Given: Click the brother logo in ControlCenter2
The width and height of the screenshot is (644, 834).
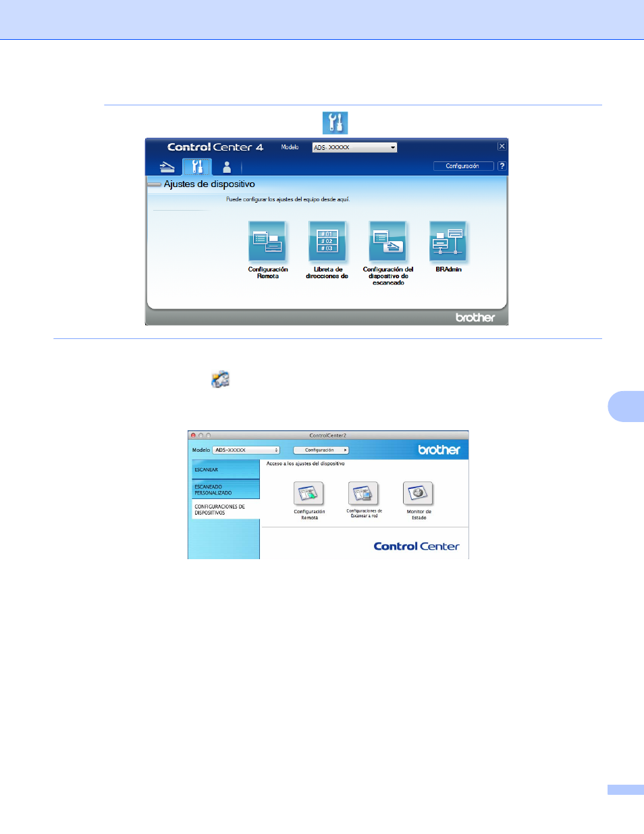Looking at the screenshot, I should 439,450.
